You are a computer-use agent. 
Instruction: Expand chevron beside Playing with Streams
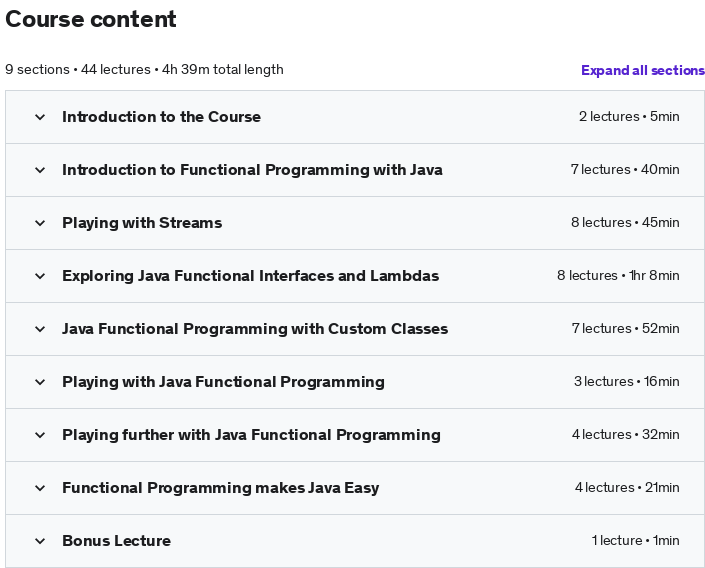pyautogui.click(x=40, y=223)
